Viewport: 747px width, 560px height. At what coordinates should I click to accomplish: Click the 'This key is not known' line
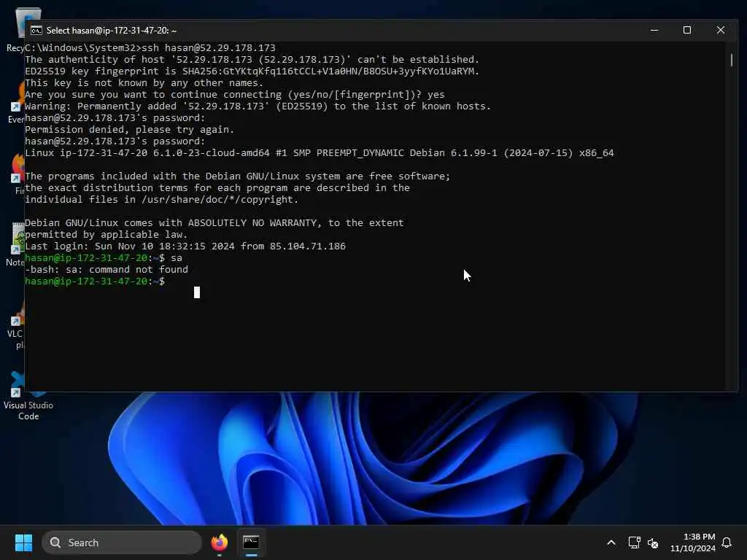(x=144, y=83)
